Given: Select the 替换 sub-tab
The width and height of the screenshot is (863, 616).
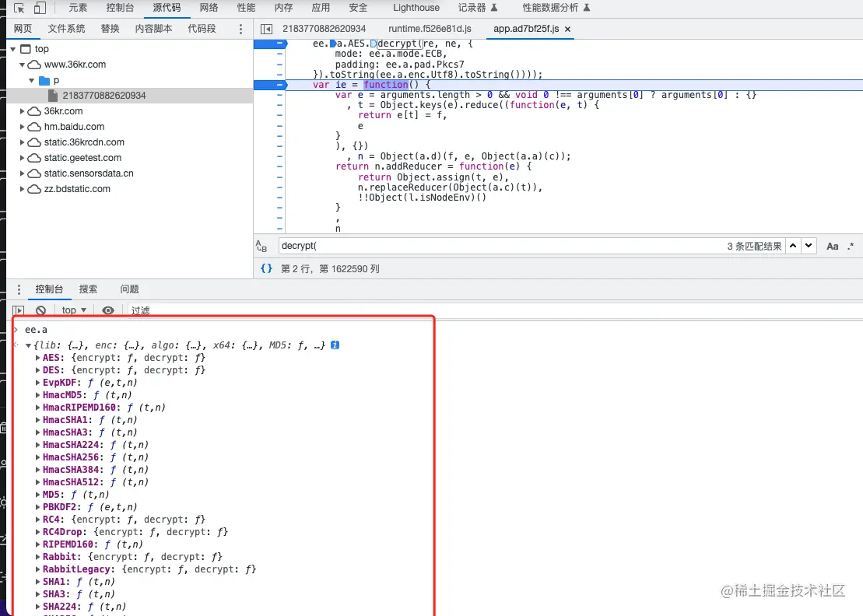Looking at the screenshot, I should click(x=110, y=29).
